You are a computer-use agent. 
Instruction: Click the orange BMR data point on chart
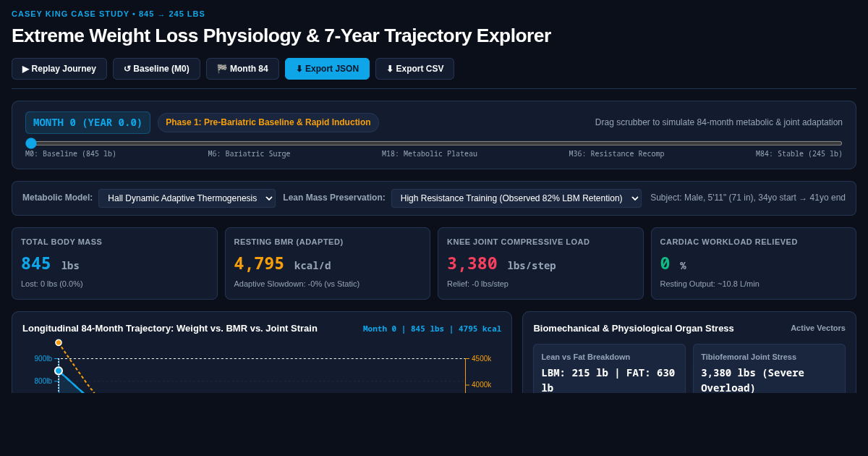click(x=59, y=343)
